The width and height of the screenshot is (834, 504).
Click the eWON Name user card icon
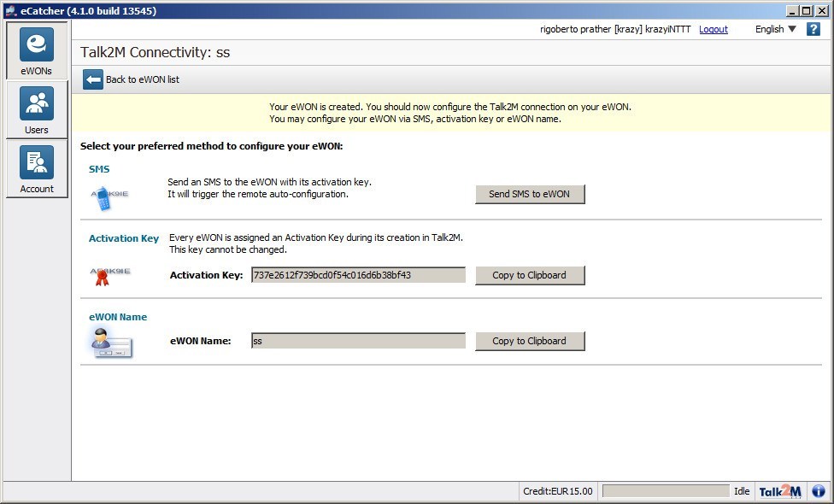click(111, 343)
